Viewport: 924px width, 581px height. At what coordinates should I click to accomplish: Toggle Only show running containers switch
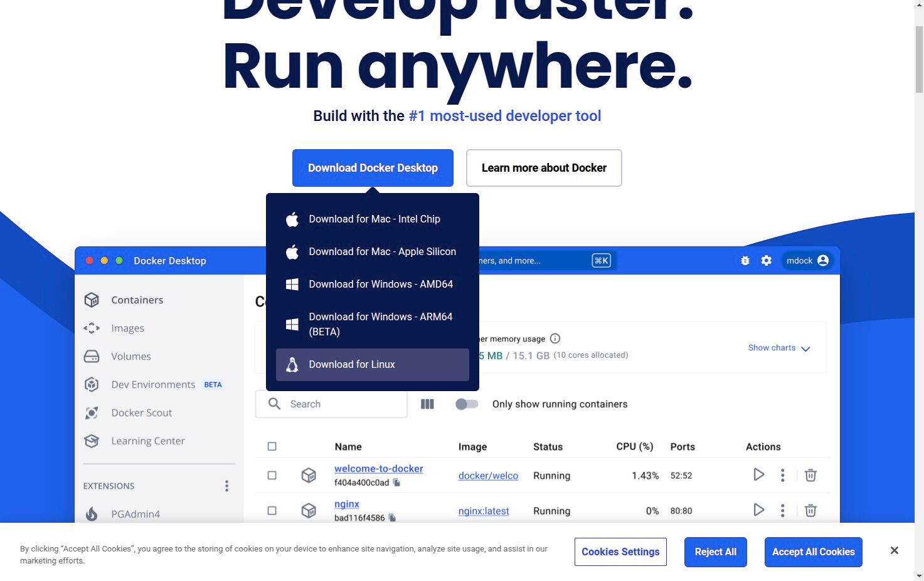[467, 404]
